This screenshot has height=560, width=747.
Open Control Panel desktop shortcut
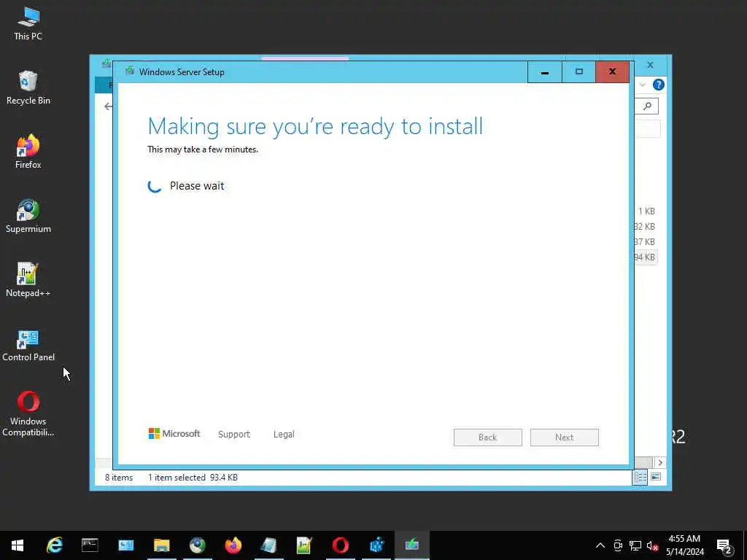click(x=28, y=345)
